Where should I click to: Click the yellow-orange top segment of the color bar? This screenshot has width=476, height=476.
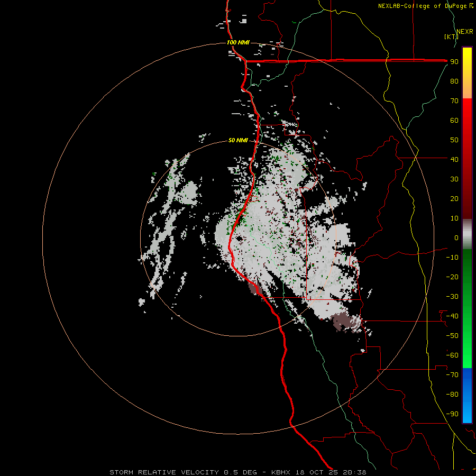point(467,73)
